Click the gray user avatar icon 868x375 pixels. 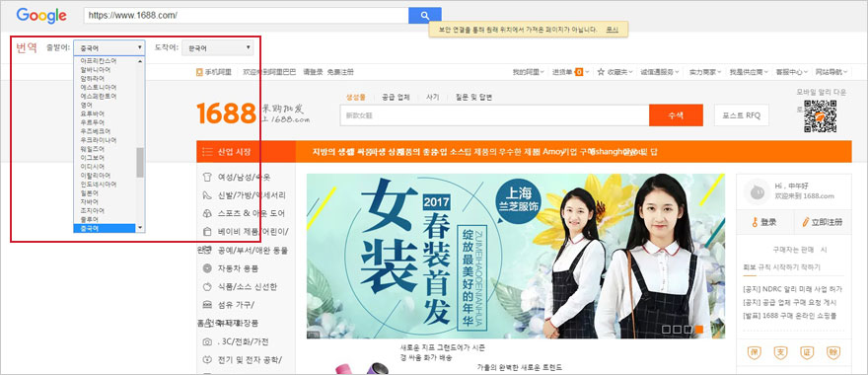click(756, 191)
